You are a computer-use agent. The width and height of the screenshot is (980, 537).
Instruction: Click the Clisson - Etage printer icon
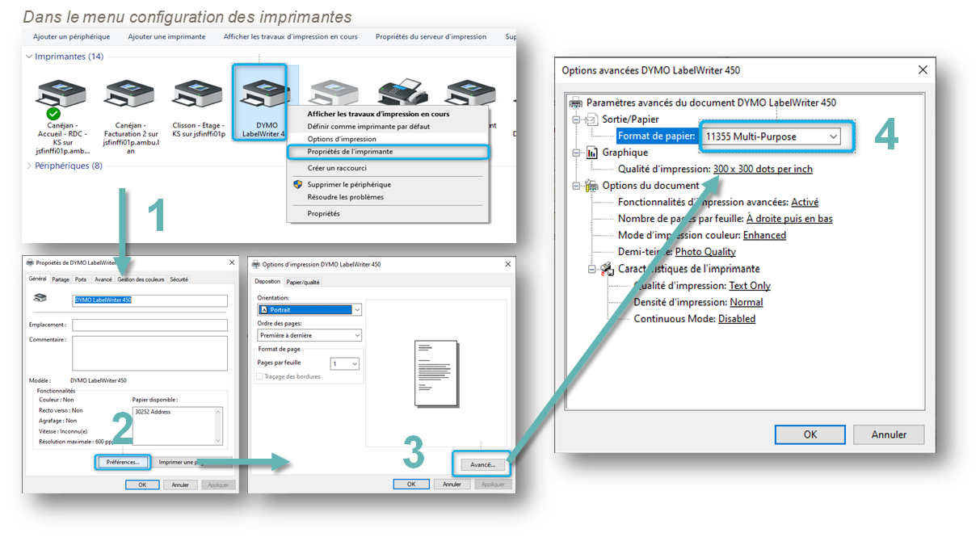pyautogui.click(x=196, y=91)
